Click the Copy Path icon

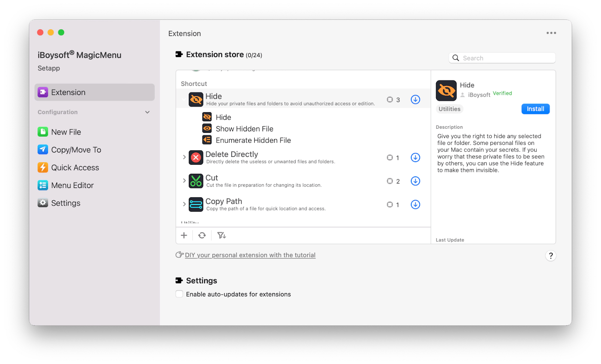(196, 205)
